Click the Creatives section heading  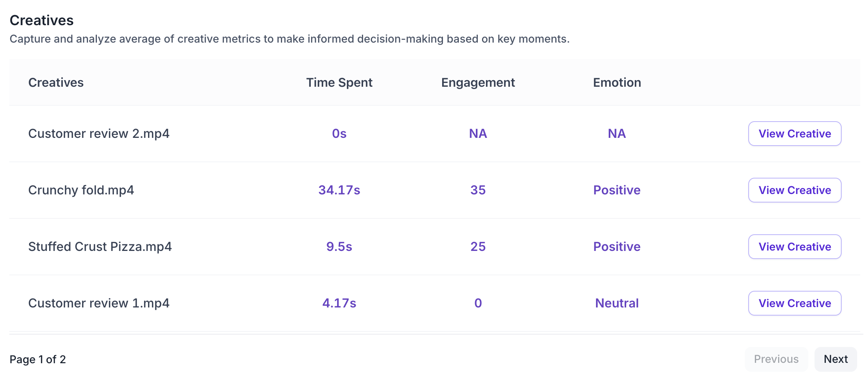point(41,20)
